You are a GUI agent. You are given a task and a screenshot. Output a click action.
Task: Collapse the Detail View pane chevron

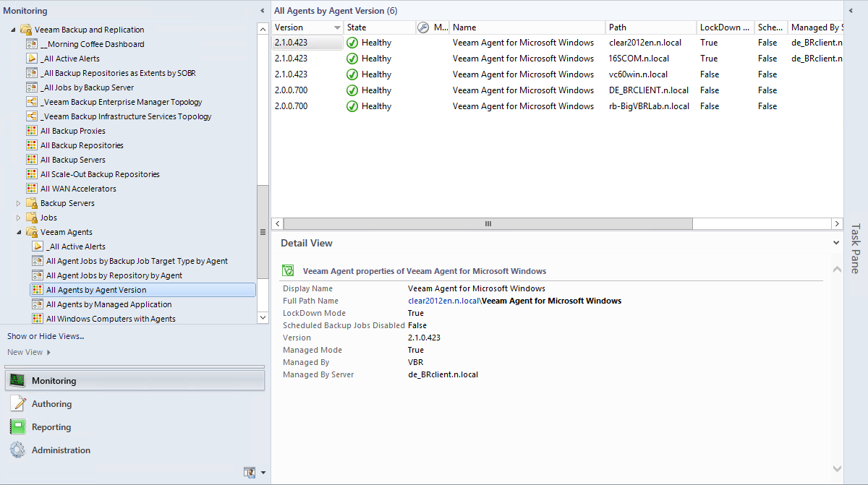[837, 244]
